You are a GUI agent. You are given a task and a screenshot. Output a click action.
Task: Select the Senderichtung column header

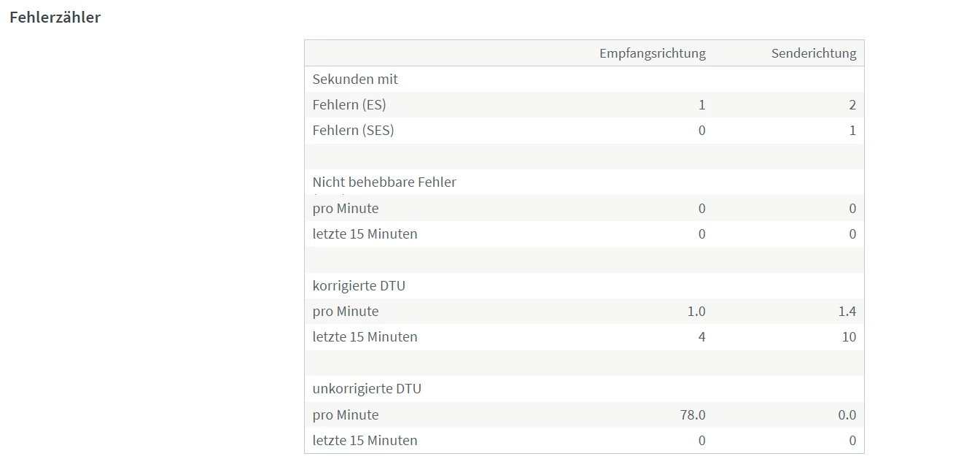click(x=813, y=53)
